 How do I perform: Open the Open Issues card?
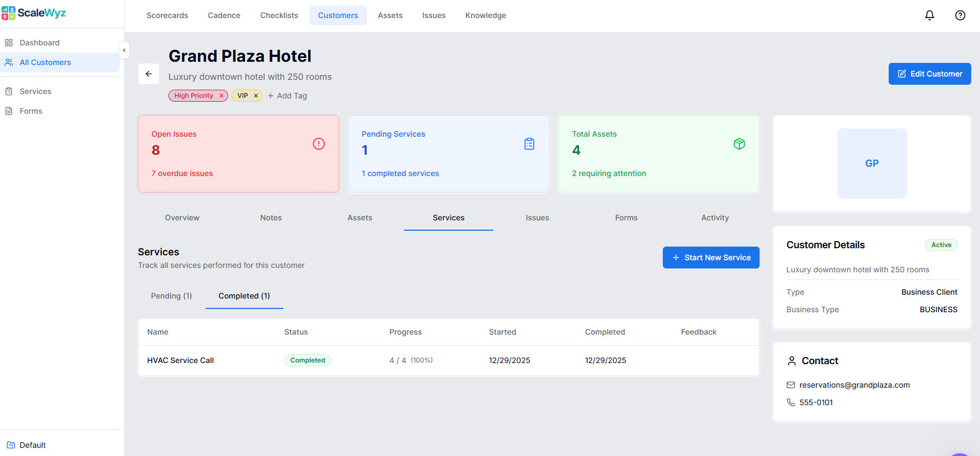click(x=238, y=154)
